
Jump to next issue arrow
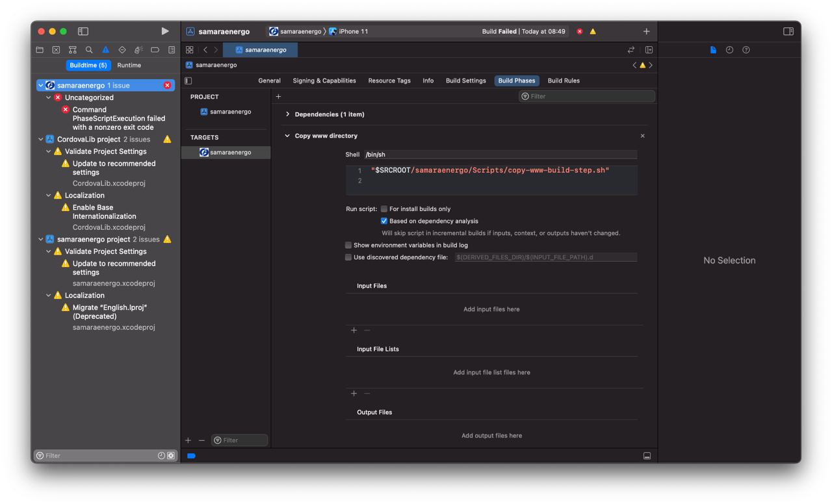click(651, 65)
